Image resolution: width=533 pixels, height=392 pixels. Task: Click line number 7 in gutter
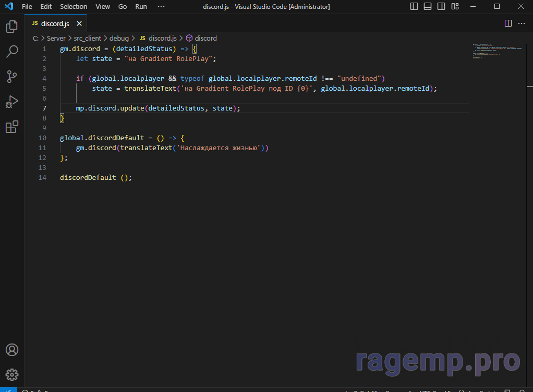(x=44, y=108)
